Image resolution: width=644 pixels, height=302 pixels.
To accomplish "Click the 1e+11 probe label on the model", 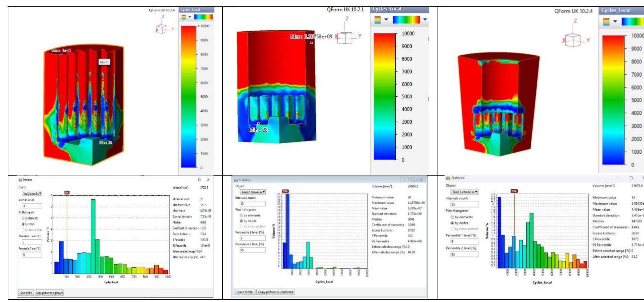I will (104, 62).
